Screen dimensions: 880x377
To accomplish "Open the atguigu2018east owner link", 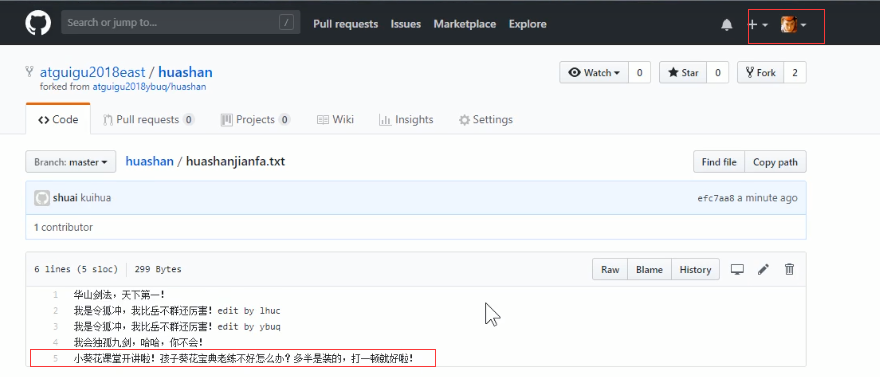I will pyautogui.click(x=93, y=72).
